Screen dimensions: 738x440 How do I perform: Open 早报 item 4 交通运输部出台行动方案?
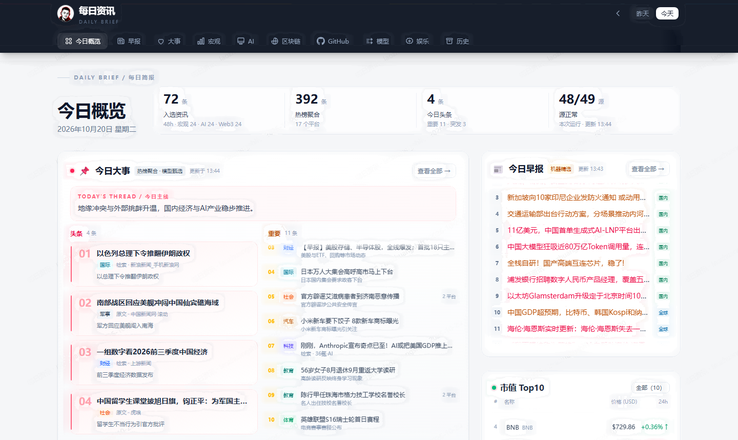580,214
